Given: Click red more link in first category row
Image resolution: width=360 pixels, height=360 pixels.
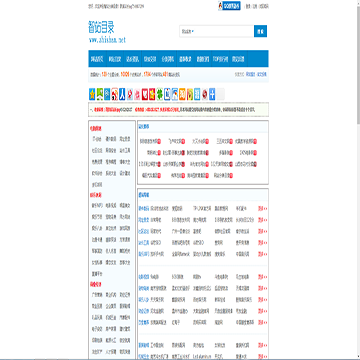Looking at the screenshot, I should click(x=263, y=209).
